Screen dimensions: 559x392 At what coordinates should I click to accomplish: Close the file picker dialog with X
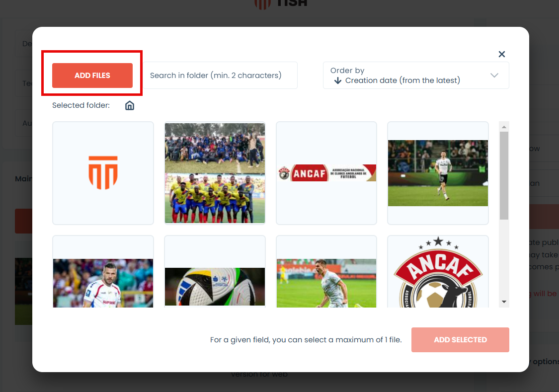coord(501,54)
